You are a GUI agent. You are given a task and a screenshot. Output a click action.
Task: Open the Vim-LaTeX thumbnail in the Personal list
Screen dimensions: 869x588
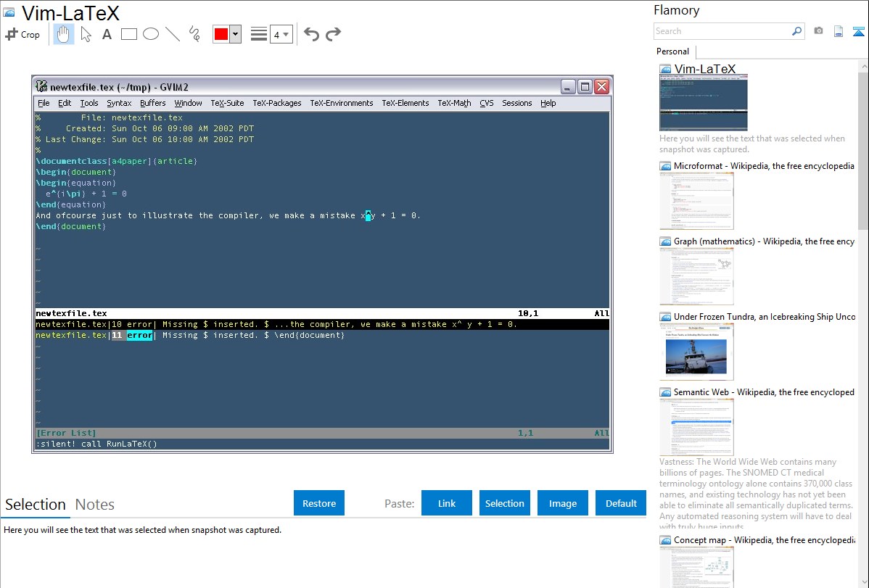(704, 103)
